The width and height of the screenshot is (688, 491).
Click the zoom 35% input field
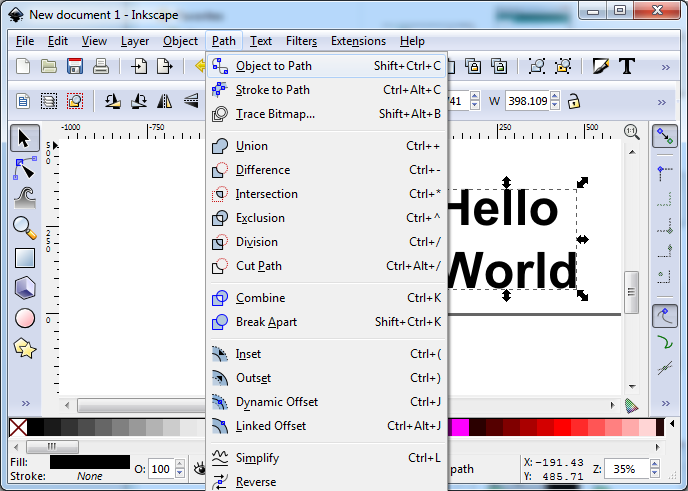(x=626, y=469)
